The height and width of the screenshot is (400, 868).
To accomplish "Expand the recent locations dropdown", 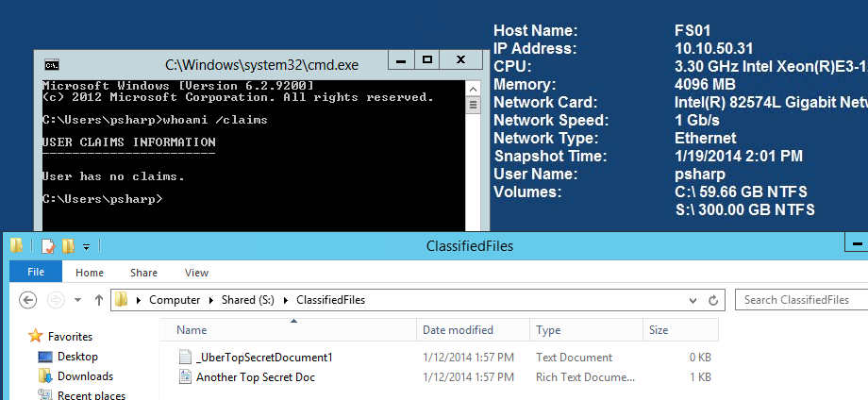I will 79,301.
